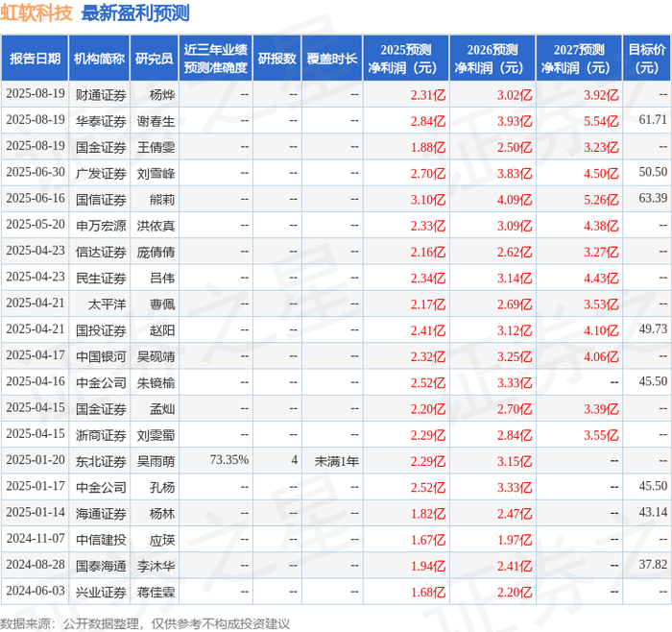Click 2025 profit forecast 3.10亿

428,200
